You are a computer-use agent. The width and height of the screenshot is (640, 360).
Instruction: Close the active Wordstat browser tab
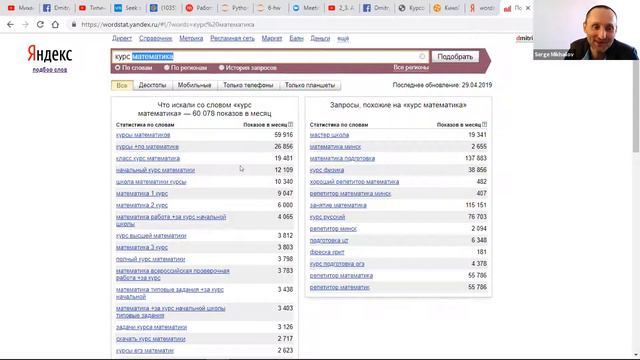coord(528,8)
